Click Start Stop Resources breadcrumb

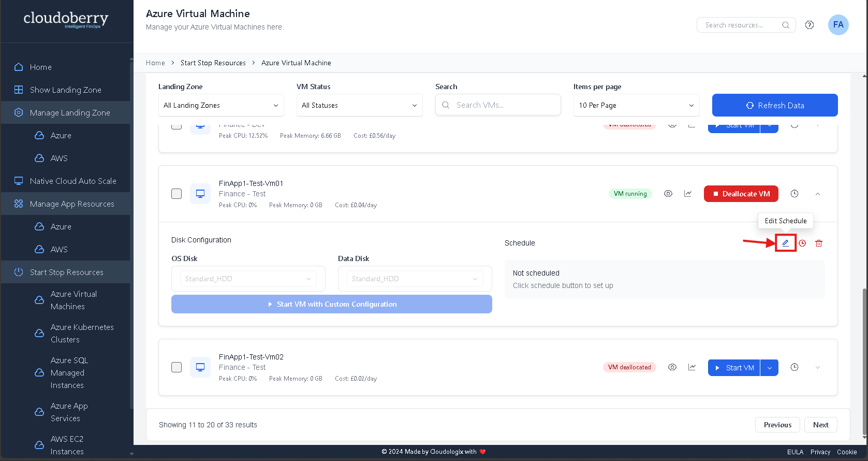tap(213, 63)
